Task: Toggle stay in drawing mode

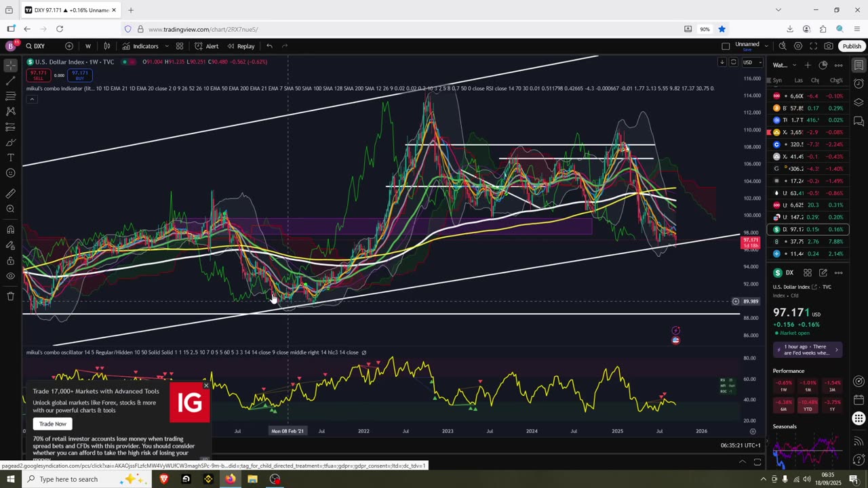Action: tap(10, 245)
